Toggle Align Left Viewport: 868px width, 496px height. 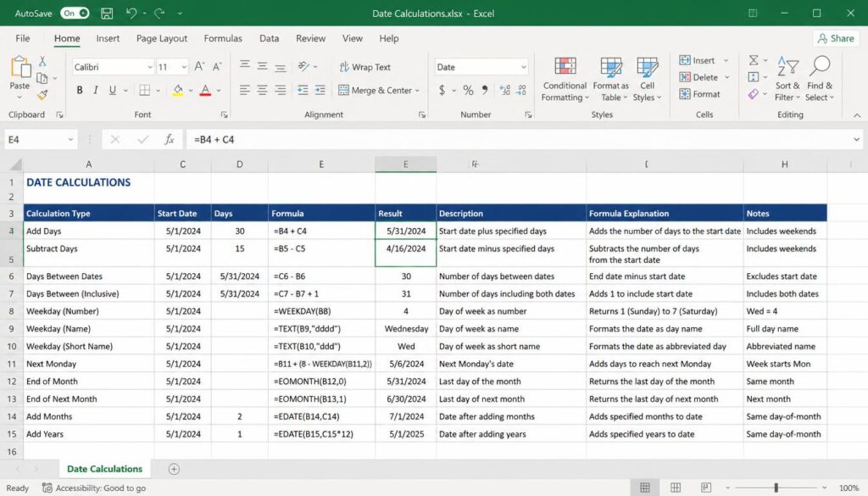pos(245,90)
